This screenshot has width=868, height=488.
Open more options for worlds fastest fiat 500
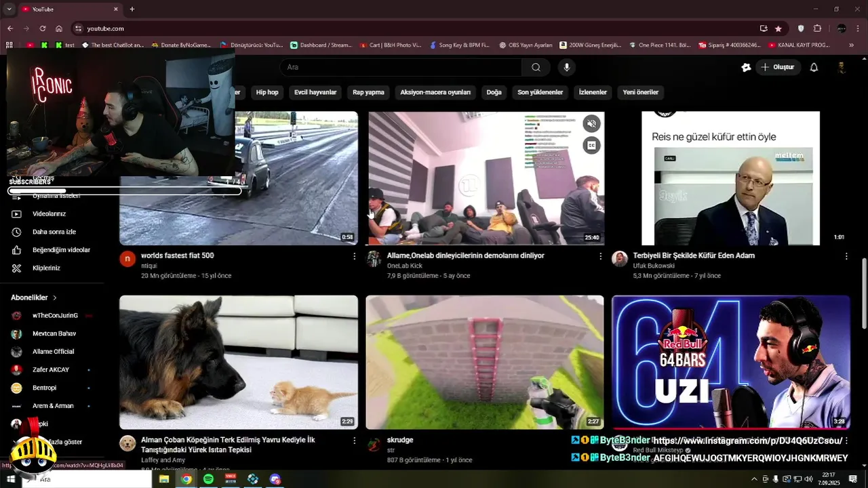pyautogui.click(x=354, y=256)
